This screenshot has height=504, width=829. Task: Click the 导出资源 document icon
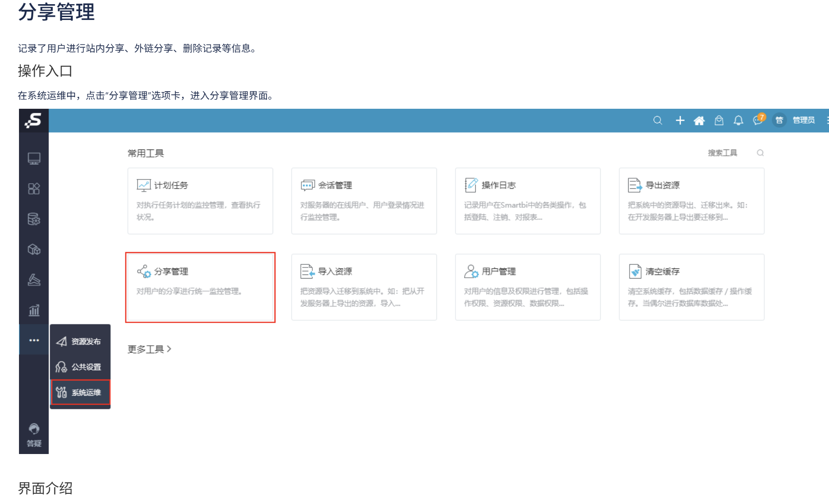pos(635,185)
